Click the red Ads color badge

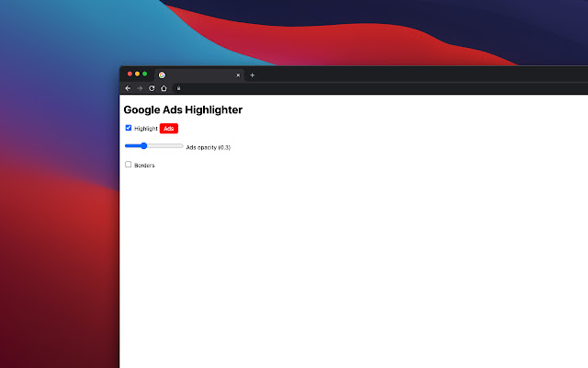pos(169,129)
